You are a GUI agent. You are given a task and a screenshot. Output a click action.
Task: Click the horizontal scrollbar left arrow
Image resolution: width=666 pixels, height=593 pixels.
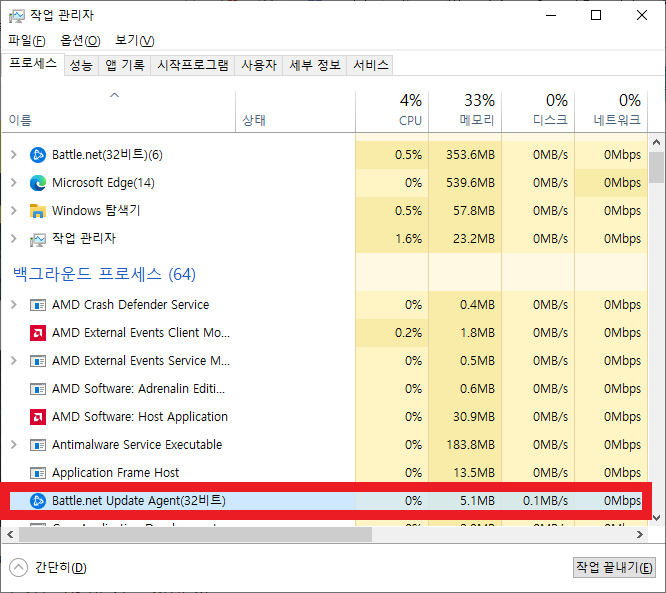(10, 534)
